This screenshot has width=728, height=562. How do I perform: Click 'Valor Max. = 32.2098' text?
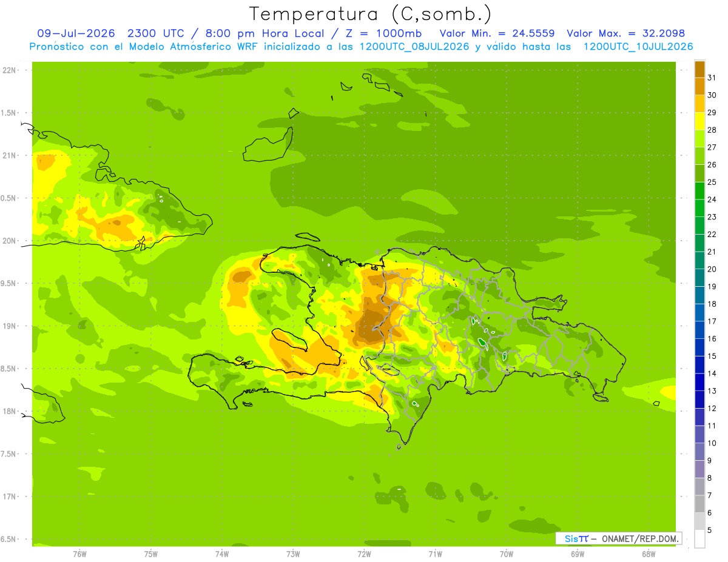tap(626, 33)
